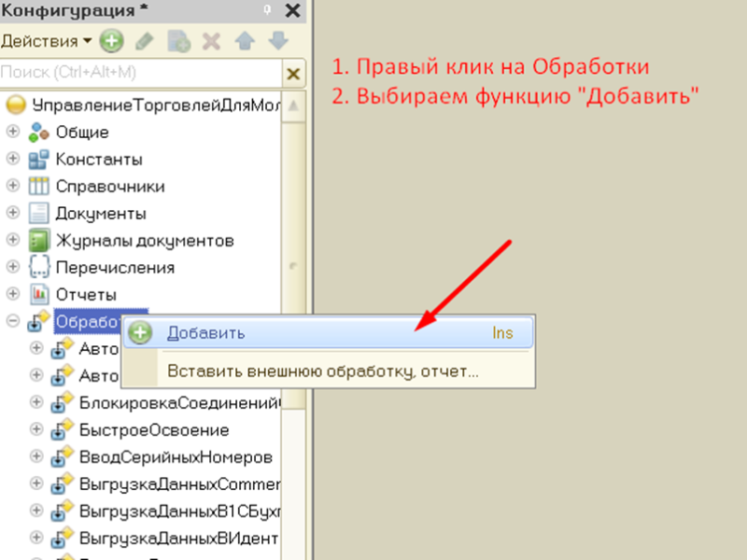
Task: Expand the Журналы документов branch
Action: [13, 240]
